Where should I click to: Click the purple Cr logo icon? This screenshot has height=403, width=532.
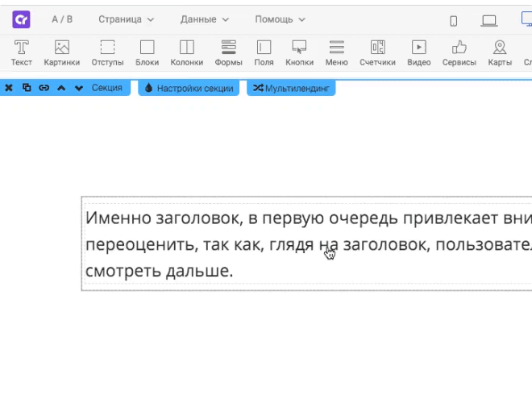21,19
